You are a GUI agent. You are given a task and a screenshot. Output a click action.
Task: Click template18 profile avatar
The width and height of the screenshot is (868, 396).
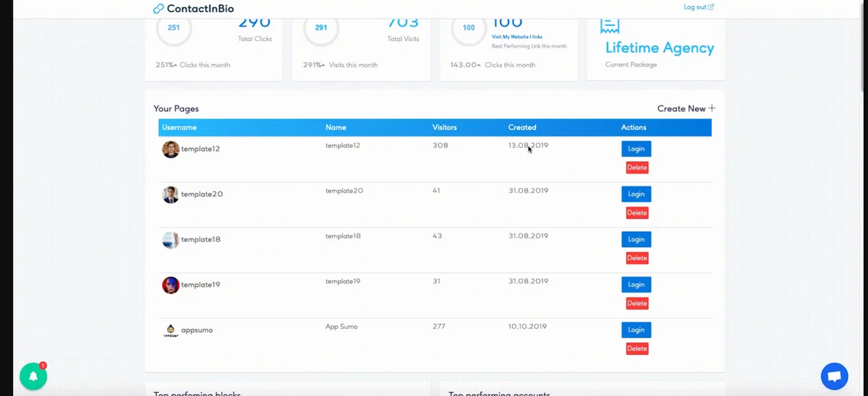pos(171,240)
